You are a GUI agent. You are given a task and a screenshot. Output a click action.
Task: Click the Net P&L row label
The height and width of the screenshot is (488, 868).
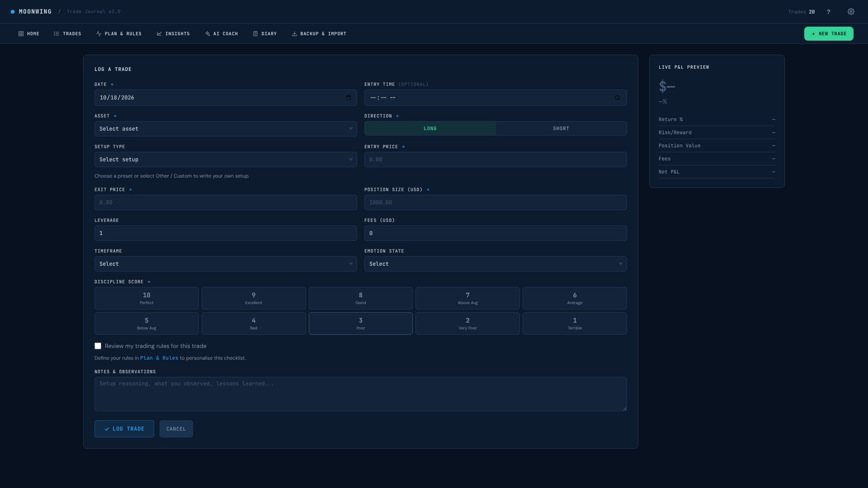pyautogui.click(x=669, y=172)
